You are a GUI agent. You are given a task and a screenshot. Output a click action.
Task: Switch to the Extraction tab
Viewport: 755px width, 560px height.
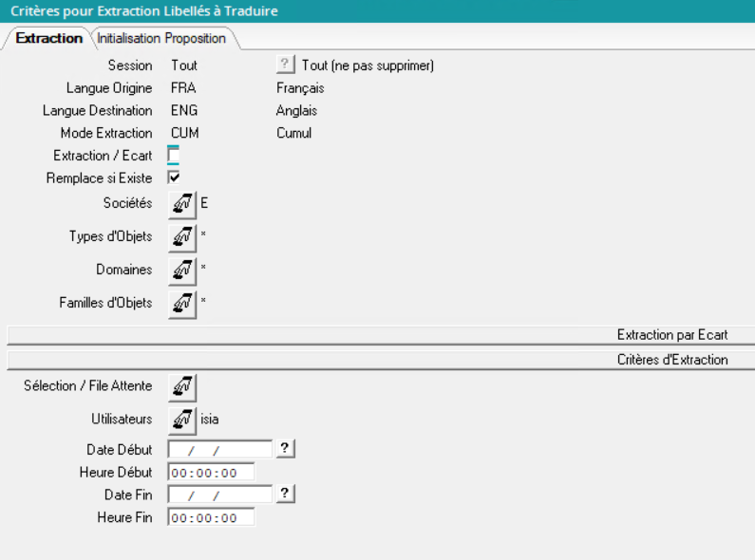(x=48, y=38)
